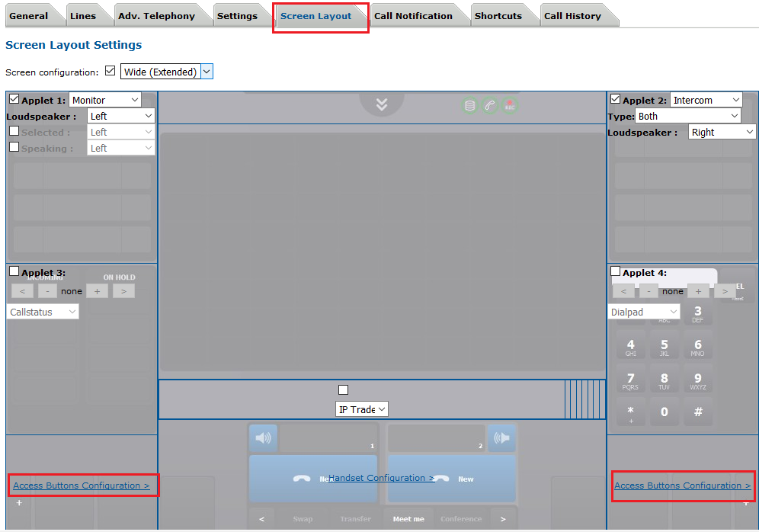Click the loudspeaker icon beside handset 2
This screenshot has height=532, width=759.
[x=501, y=438]
